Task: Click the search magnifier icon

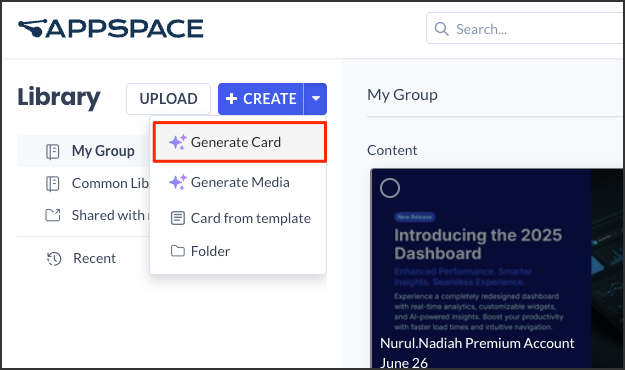Action: 441,29
